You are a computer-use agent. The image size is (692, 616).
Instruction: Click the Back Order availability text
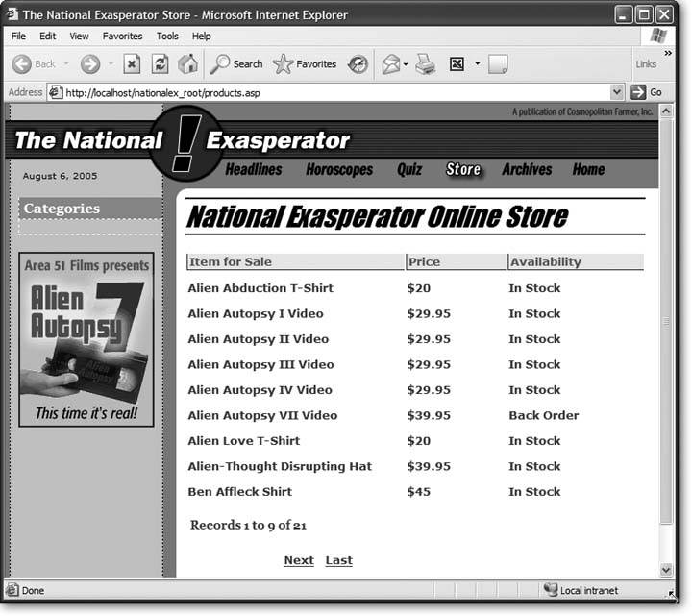pyautogui.click(x=544, y=416)
